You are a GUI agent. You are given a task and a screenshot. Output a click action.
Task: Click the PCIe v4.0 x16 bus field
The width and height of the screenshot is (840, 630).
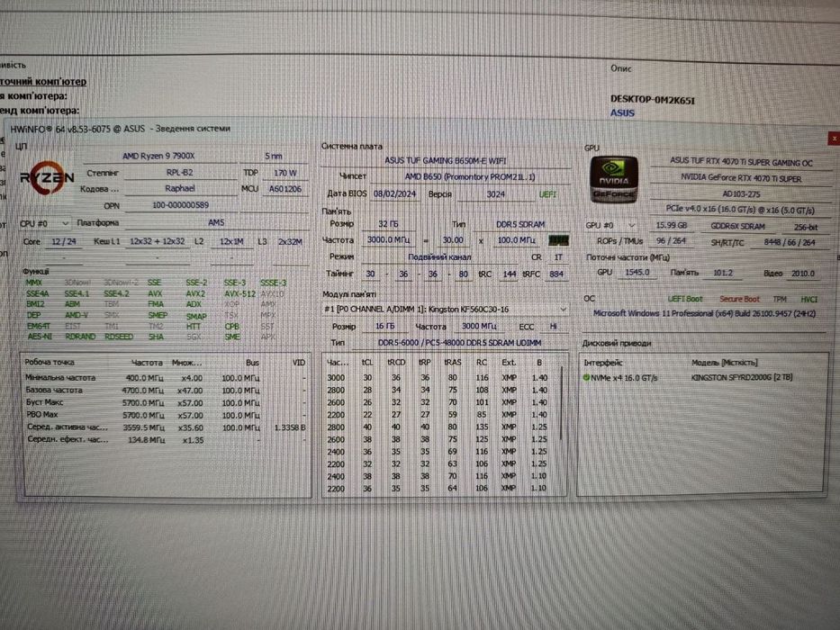741,210
